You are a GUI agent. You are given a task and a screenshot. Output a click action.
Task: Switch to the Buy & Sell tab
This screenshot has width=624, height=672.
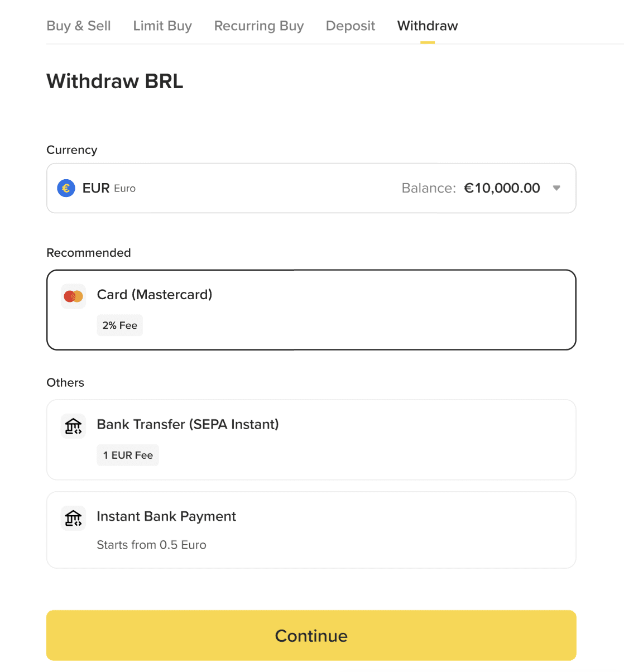click(x=79, y=26)
